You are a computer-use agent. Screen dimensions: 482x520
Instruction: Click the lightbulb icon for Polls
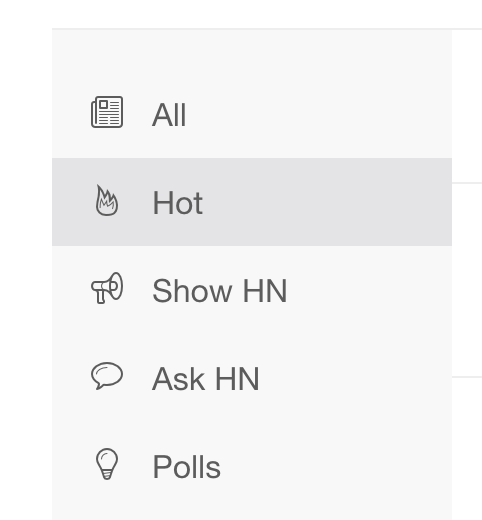tap(107, 464)
